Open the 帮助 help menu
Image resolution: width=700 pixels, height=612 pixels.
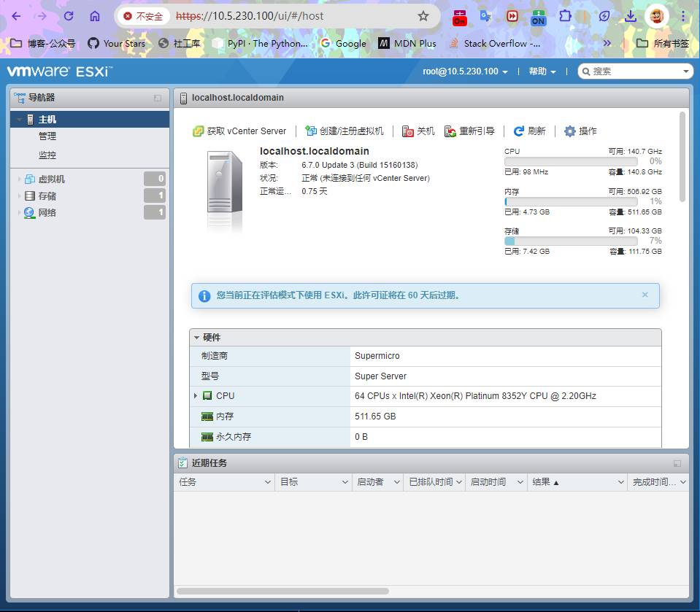coord(542,71)
